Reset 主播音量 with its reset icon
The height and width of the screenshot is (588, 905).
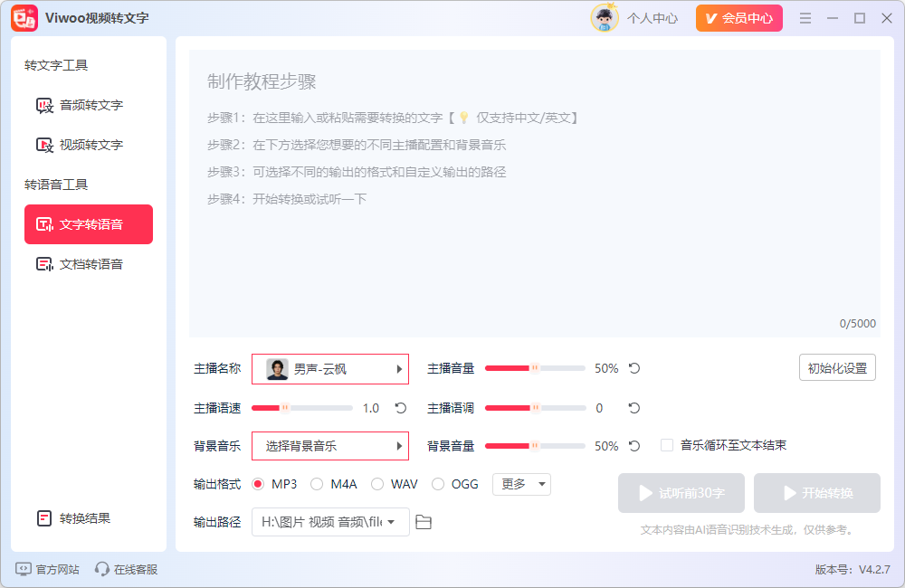pos(634,368)
